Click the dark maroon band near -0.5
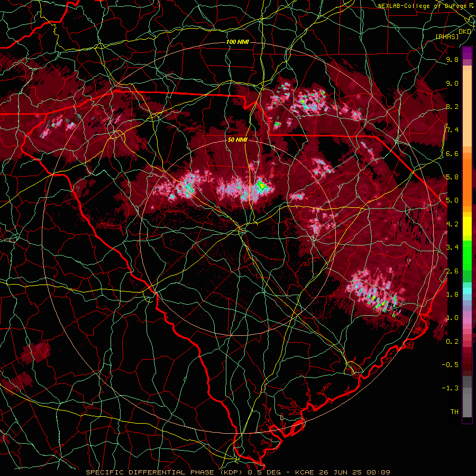The image size is (476, 476). pos(467,365)
